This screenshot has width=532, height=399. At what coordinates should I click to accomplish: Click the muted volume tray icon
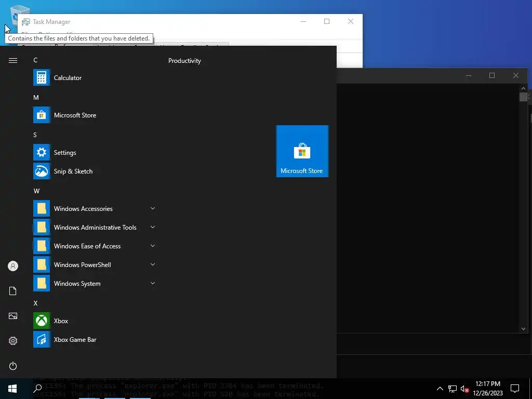click(465, 389)
